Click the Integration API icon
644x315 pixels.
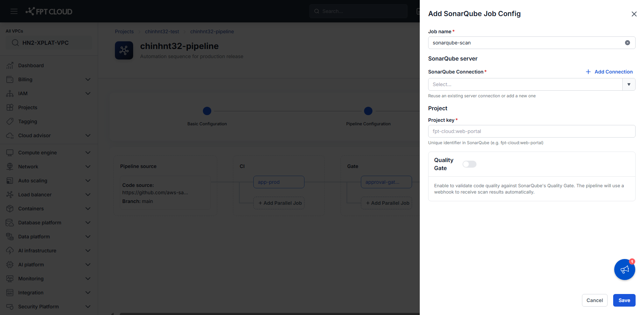pos(10,293)
